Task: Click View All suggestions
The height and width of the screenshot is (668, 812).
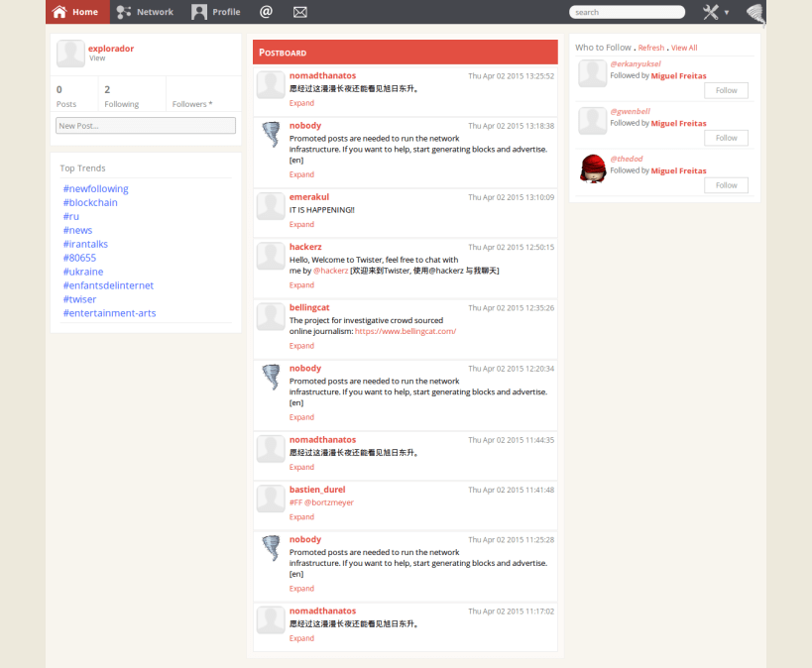Action: click(x=684, y=48)
